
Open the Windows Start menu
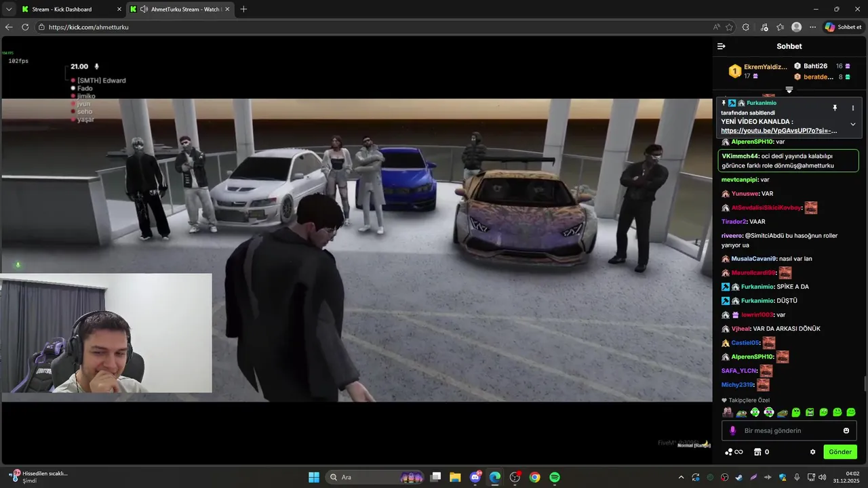314,477
